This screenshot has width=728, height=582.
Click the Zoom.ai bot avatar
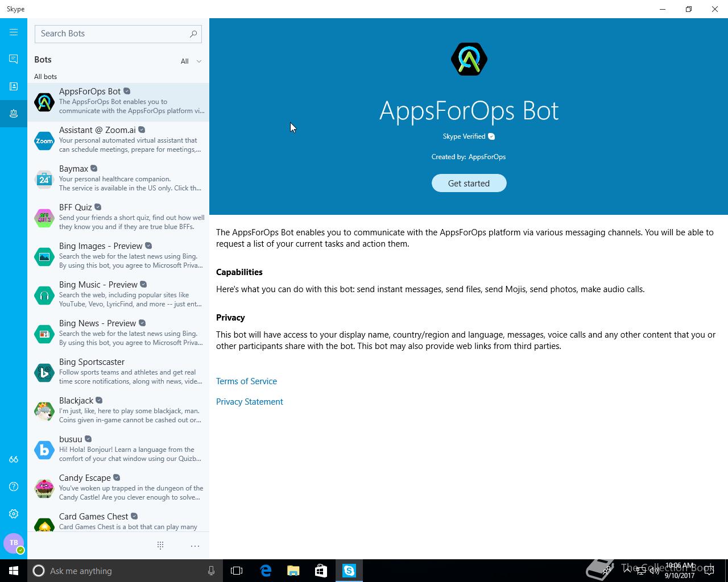(x=44, y=141)
